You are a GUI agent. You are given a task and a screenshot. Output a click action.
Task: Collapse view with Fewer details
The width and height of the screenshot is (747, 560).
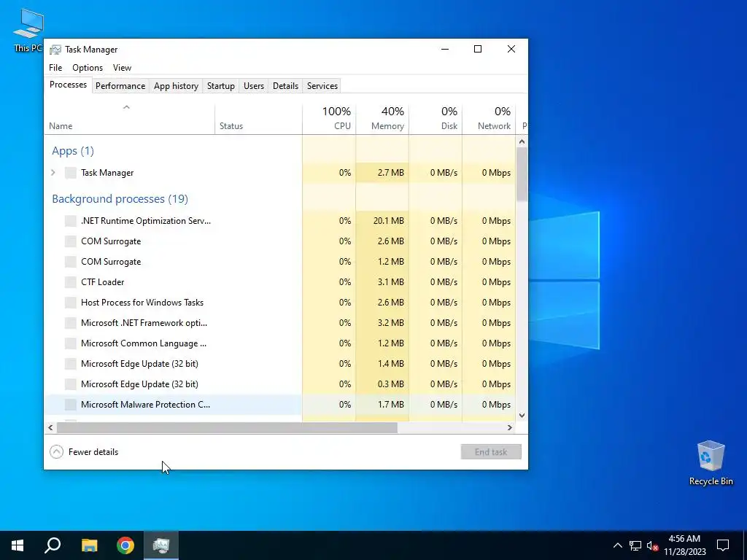84,452
